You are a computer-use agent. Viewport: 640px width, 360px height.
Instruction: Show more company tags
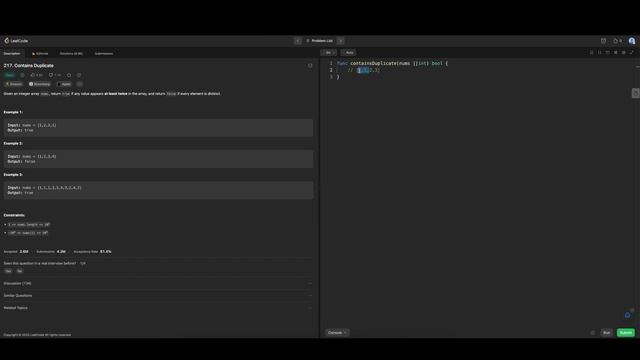(x=80, y=84)
